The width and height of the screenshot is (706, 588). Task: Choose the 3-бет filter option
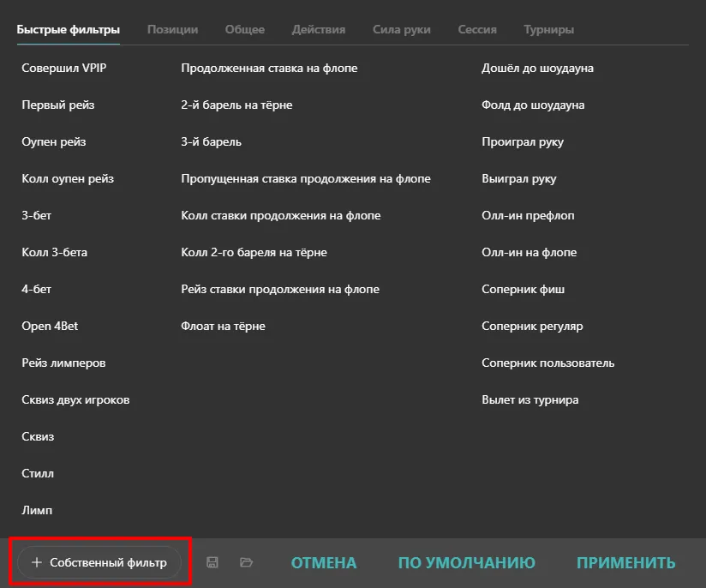click(x=37, y=216)
